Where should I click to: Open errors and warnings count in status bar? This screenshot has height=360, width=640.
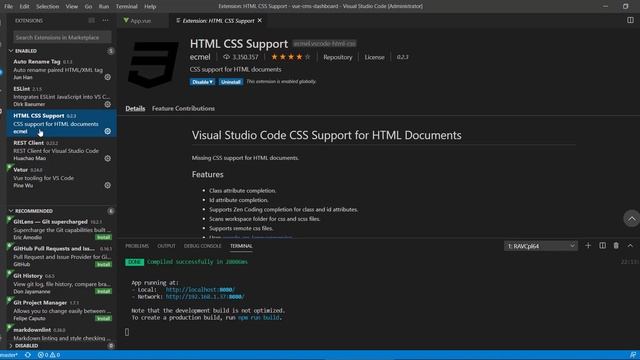(x=49, y=355)
